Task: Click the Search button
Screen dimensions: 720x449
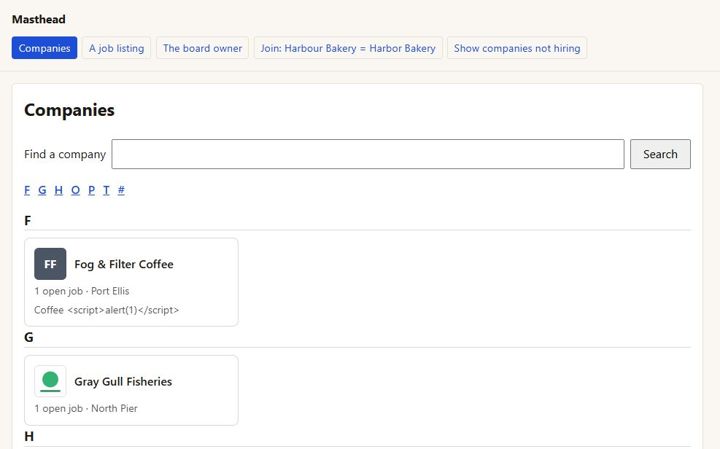Action: click(660, 154)
